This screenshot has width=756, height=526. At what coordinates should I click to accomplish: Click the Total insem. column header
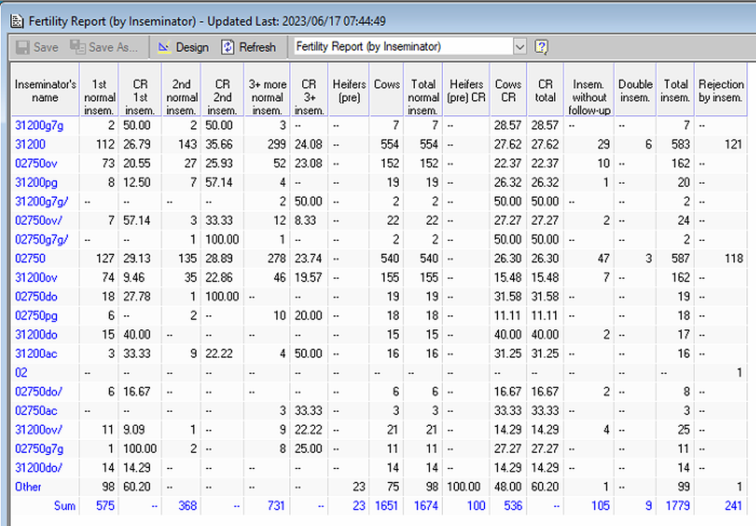(675, 91)
